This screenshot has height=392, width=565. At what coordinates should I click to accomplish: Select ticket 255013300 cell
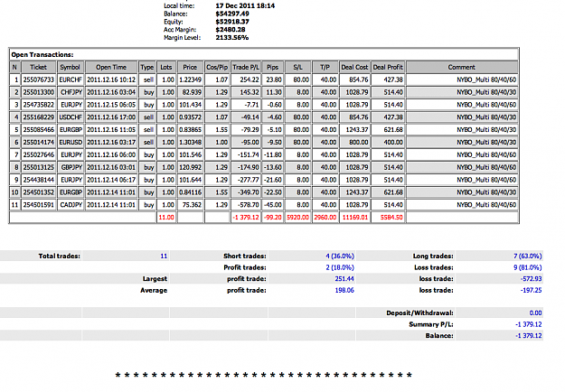[x=39, y=92]
